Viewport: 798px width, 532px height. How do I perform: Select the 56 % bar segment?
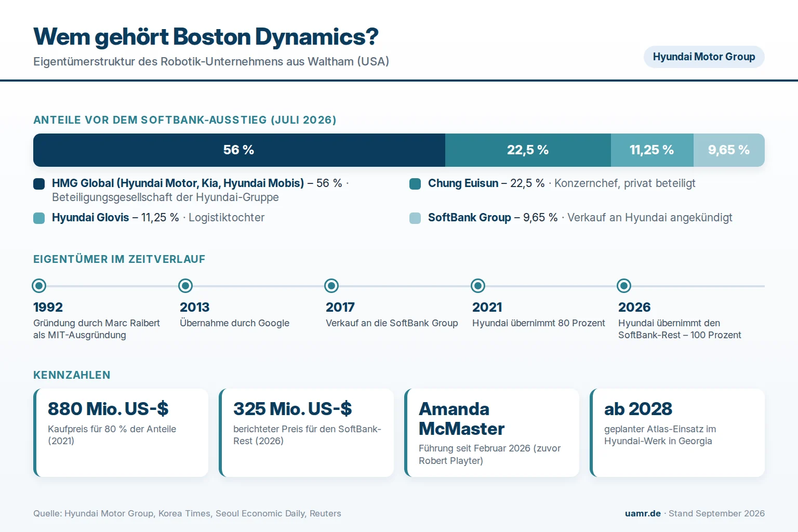click(x=239, y=150)
